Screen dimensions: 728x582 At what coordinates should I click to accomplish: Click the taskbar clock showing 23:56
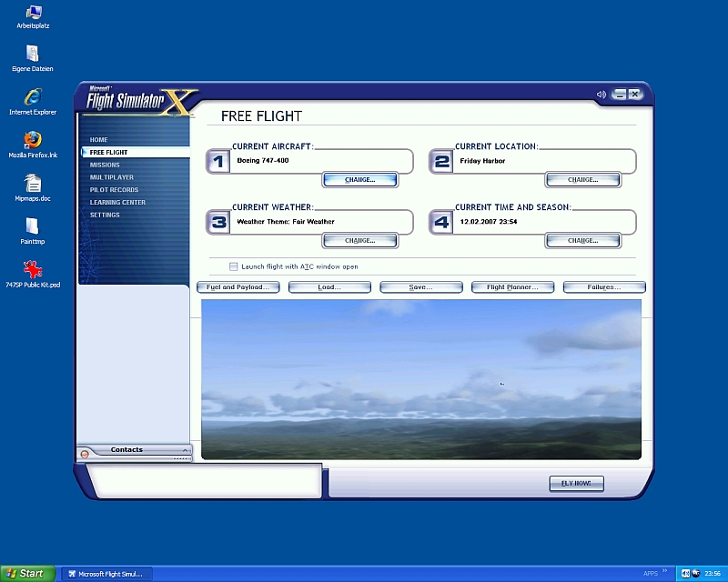pos(713,574)
